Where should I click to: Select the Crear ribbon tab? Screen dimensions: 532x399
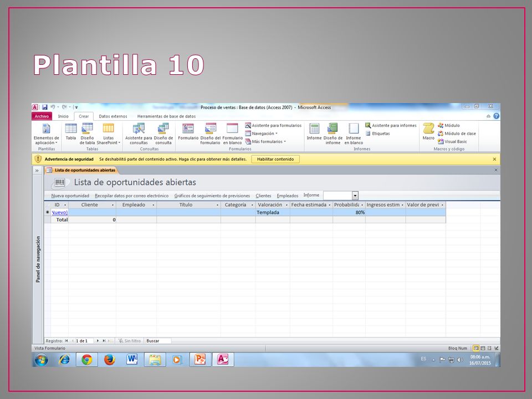84,116
